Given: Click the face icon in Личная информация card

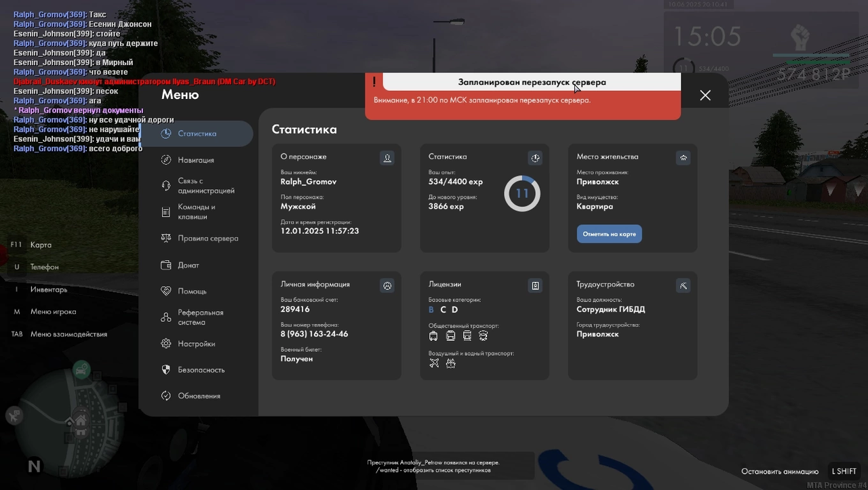Looking at the screenshot, I should tap(387, 286).
